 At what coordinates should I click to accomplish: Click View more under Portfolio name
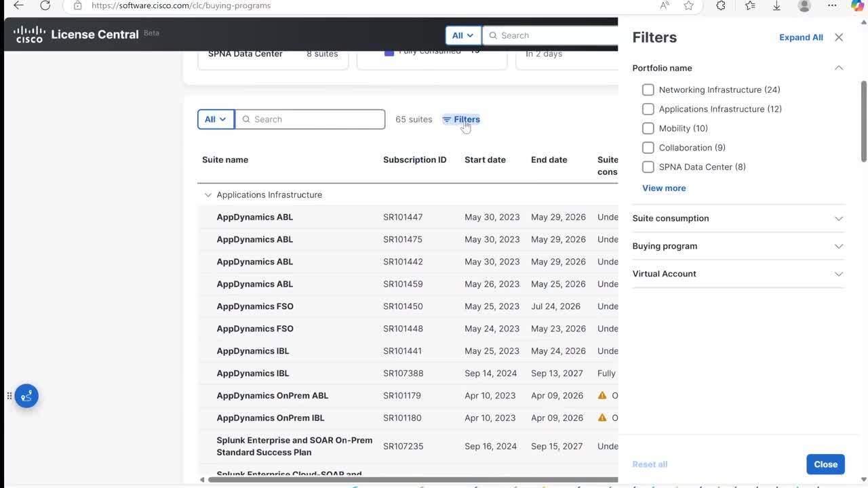click(x=664, y=188)
